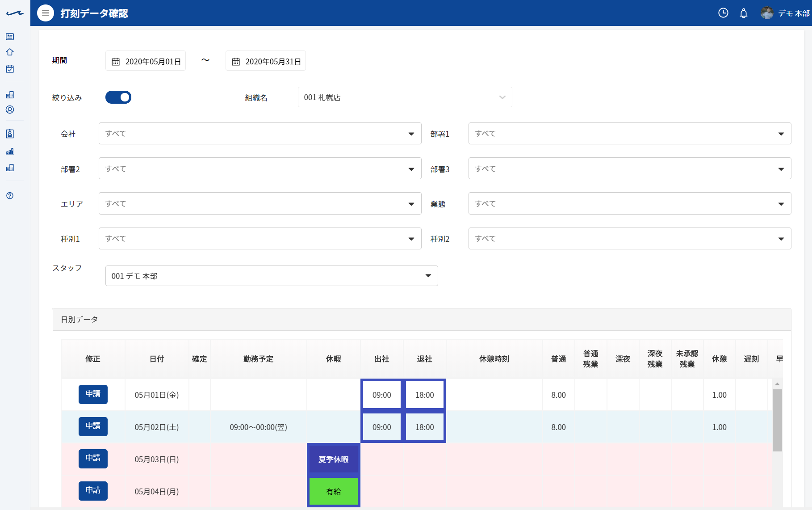This screenshot has height=510, width=812.
Task: Click 退社 time 18:00 for 05月01日
Action: (425, 395)
